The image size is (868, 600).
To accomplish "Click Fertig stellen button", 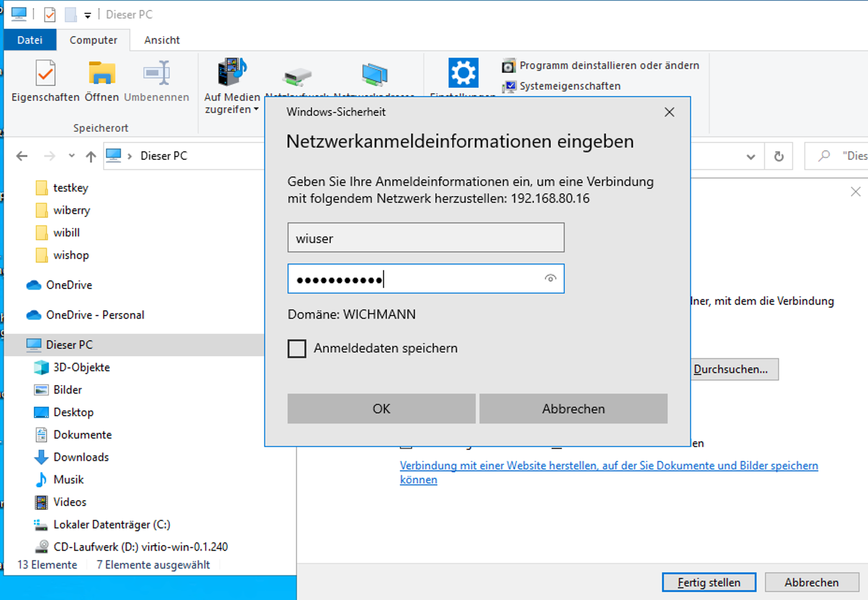I will (x=708, y=582).
